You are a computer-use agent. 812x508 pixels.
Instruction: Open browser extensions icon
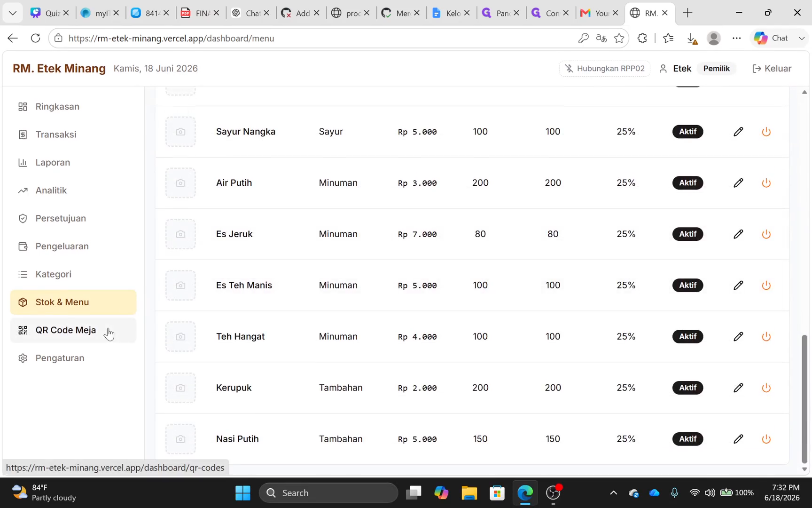[642, 39]
